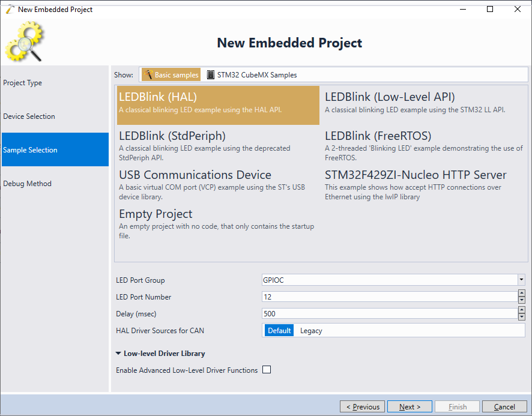
Task: Click the Delay (msec) input field
Action: click(390, 313)
